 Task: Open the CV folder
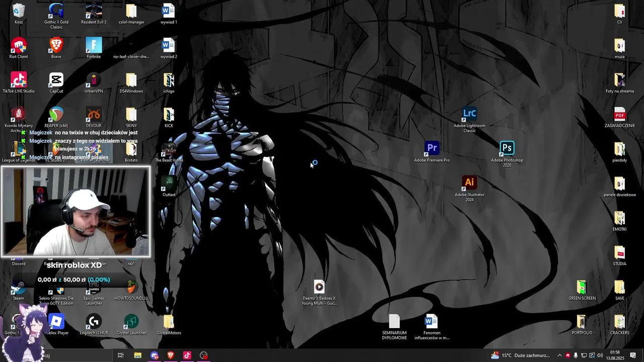[x=619, y=14]
